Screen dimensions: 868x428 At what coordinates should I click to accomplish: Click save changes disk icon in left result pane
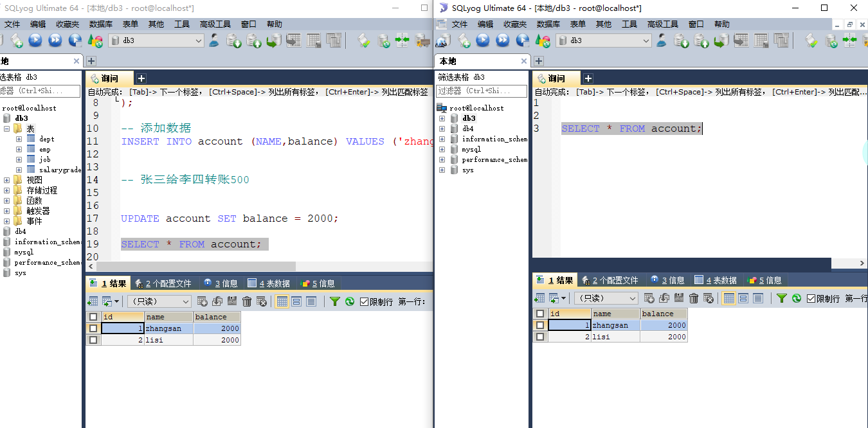(x=232, y=301)
